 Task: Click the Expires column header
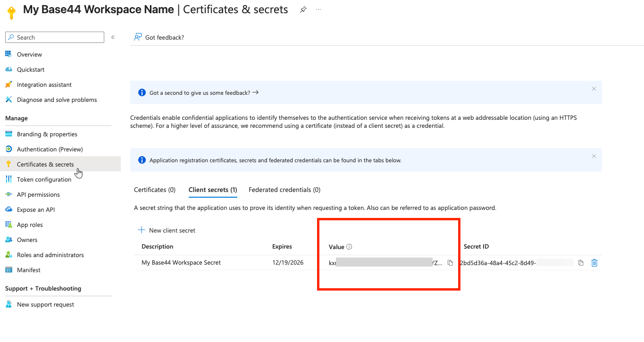282,246
